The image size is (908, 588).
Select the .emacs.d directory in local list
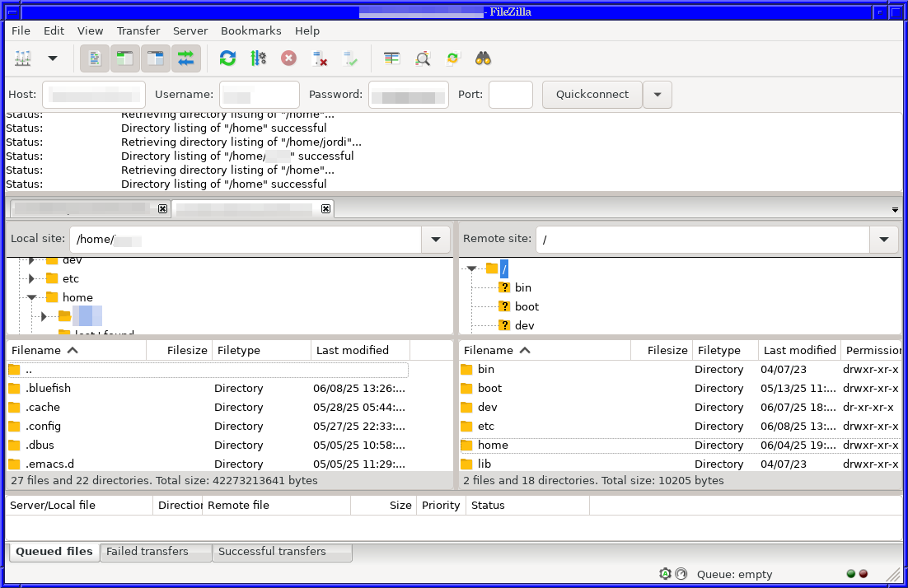pos(208,464)
